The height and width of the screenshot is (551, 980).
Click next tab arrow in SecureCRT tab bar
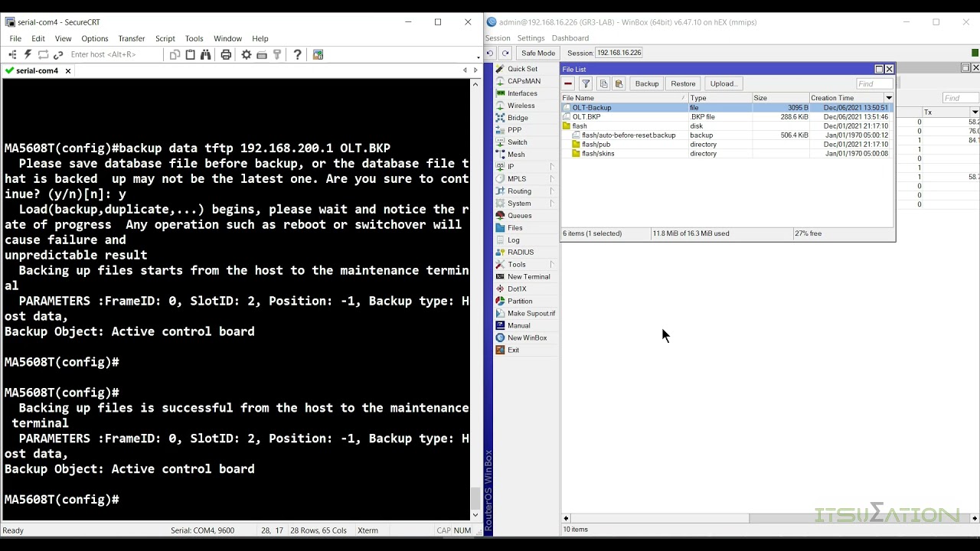point(475,70)
